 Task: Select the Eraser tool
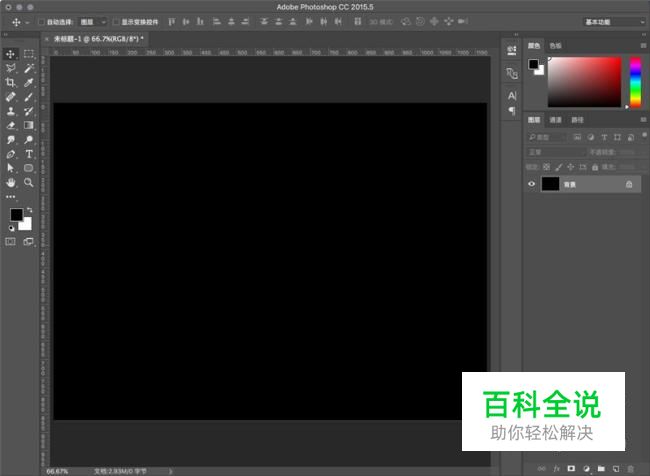click(x=10, y=125)
